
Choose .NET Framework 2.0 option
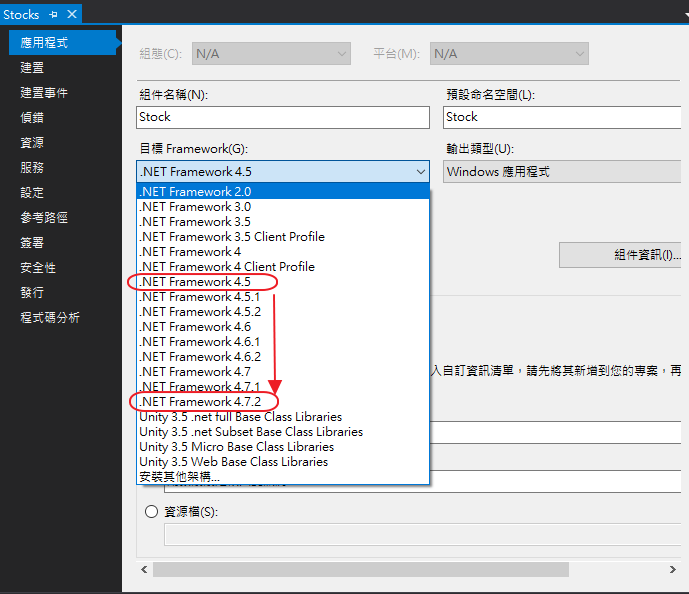[283, 192]
